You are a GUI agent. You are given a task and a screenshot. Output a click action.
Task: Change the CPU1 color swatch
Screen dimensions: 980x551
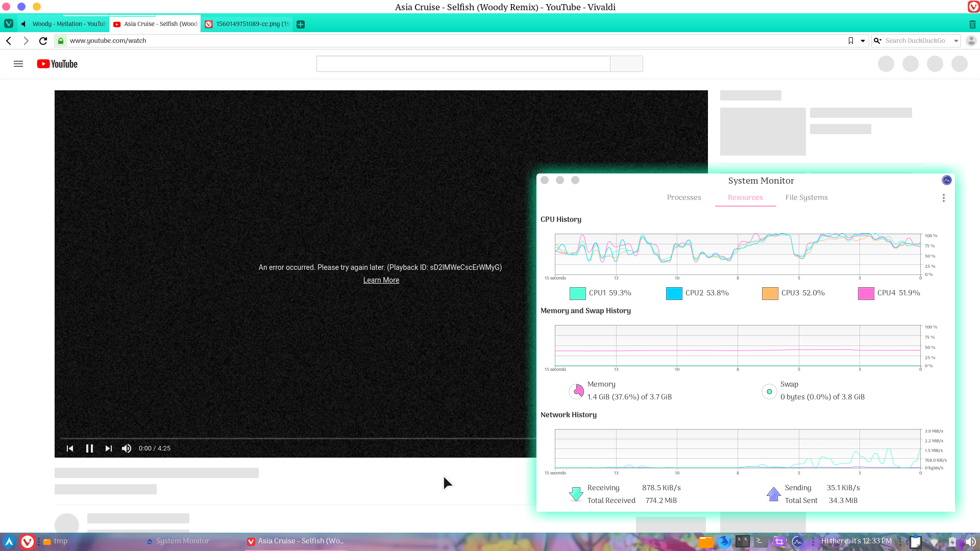click(577, 293)
